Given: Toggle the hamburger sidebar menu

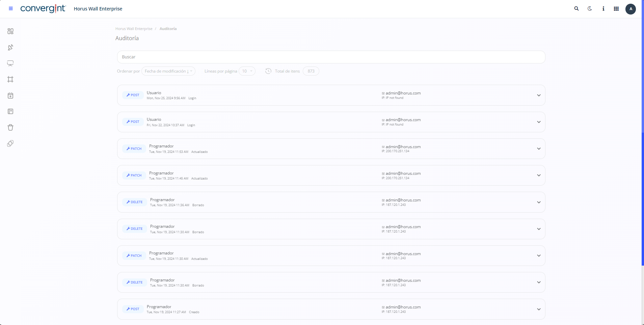Looking at the screenshot, I should (11, 9).
